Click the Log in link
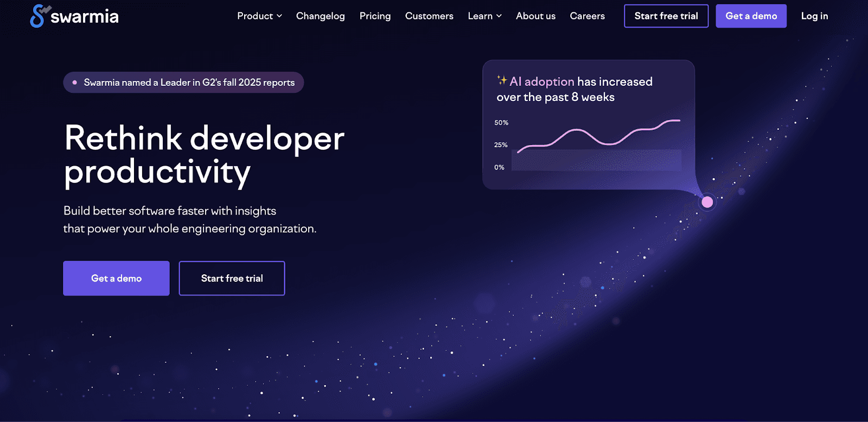Viewport: 868px width, 422px height. [814, 16]
